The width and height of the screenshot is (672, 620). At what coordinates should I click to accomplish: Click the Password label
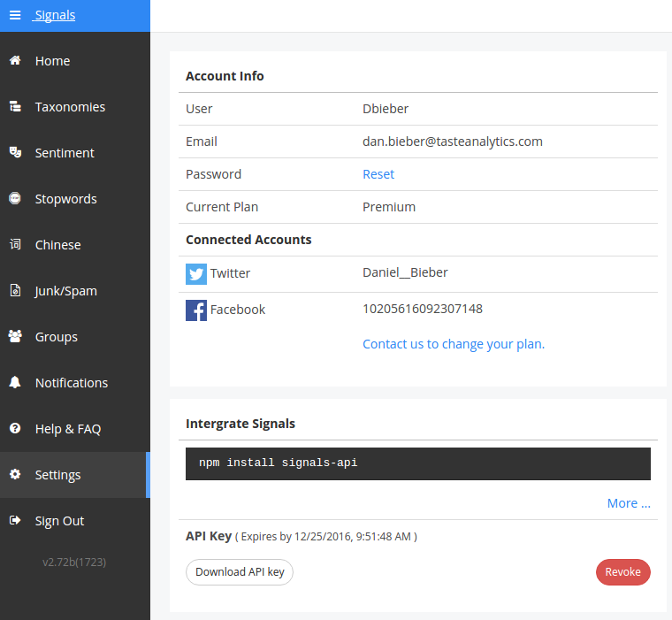pos(213,174)
